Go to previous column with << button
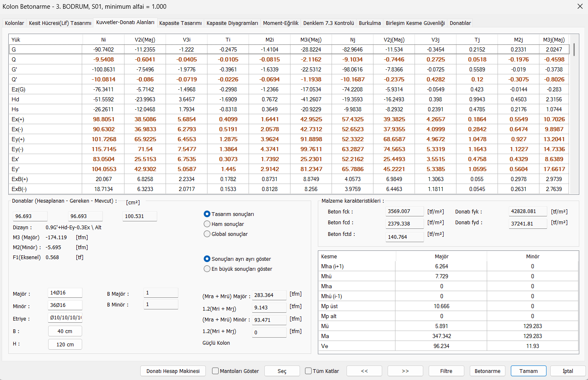 click(364, 371)
